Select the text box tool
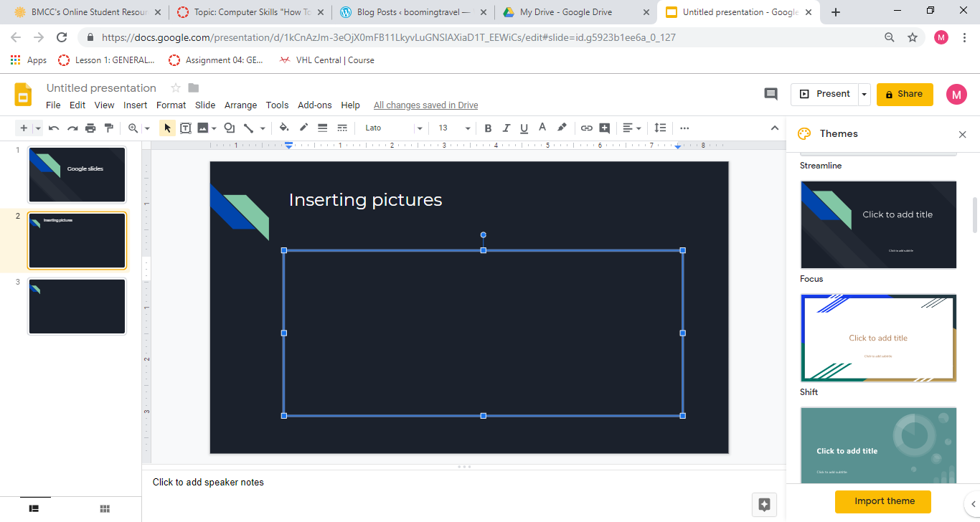This screenshot has width=980, height=522. [x=185, y=128]
